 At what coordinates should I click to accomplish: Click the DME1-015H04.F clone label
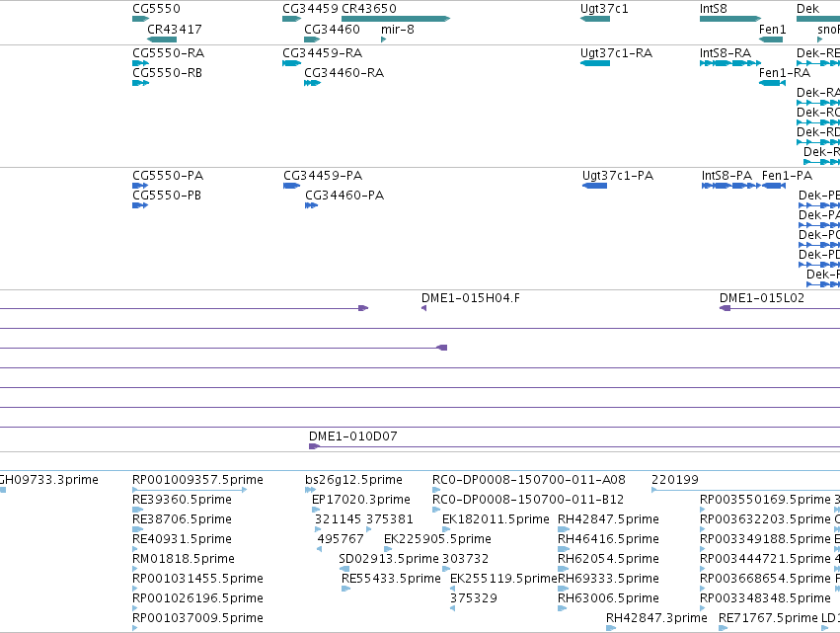click(471, 298)
